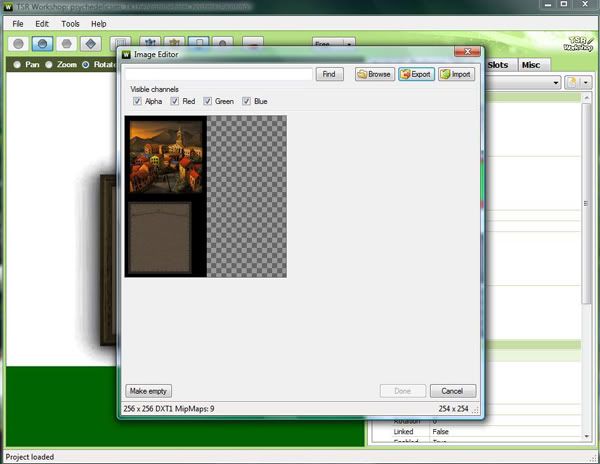The image size is (600, 464).
Task: Open the wide dropdown under the Slots tab
Action: coord(523,83)
